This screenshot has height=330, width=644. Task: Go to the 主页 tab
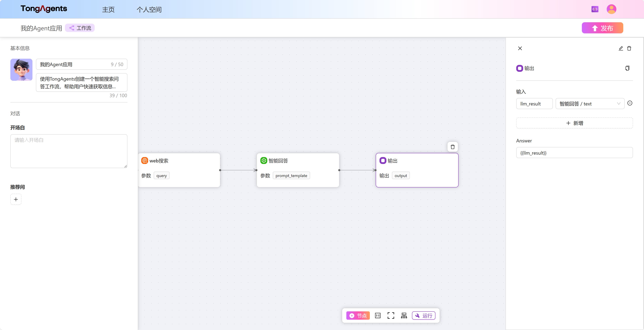coord(108,9)
